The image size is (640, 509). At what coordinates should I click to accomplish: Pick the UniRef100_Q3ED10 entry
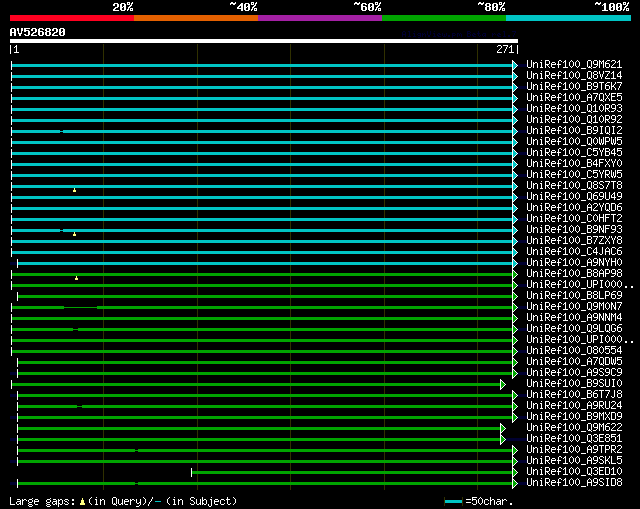coord(574,472)
